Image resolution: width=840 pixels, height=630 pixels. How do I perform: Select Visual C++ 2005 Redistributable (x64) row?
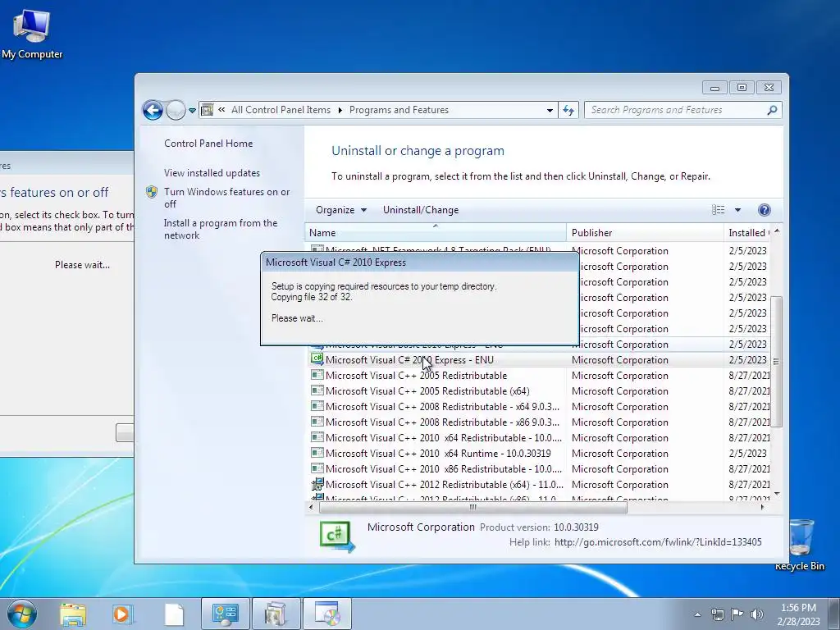click(x=540, y=391)
